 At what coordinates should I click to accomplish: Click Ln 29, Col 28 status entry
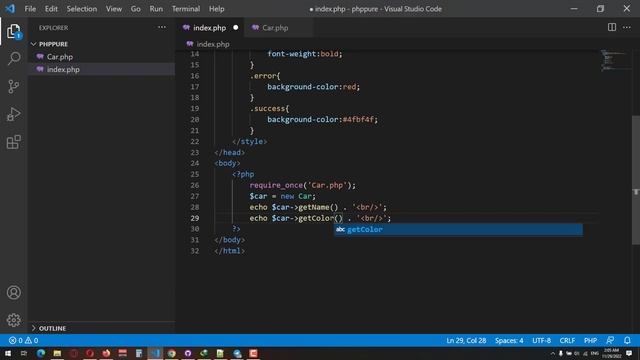pyautogui.click(x=466, y=340)
